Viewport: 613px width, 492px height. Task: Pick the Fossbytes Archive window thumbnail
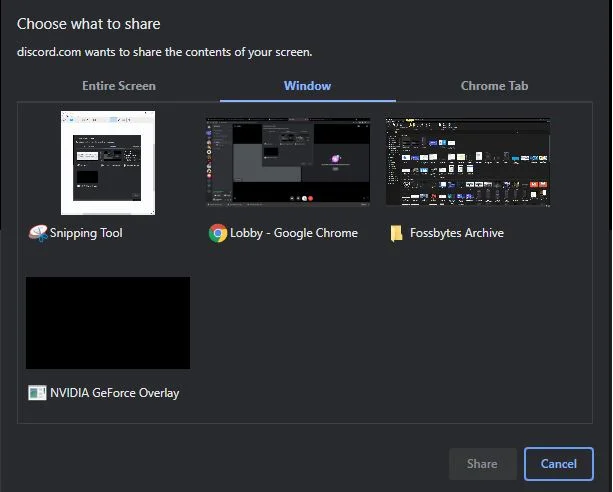(x=468, y=162)
